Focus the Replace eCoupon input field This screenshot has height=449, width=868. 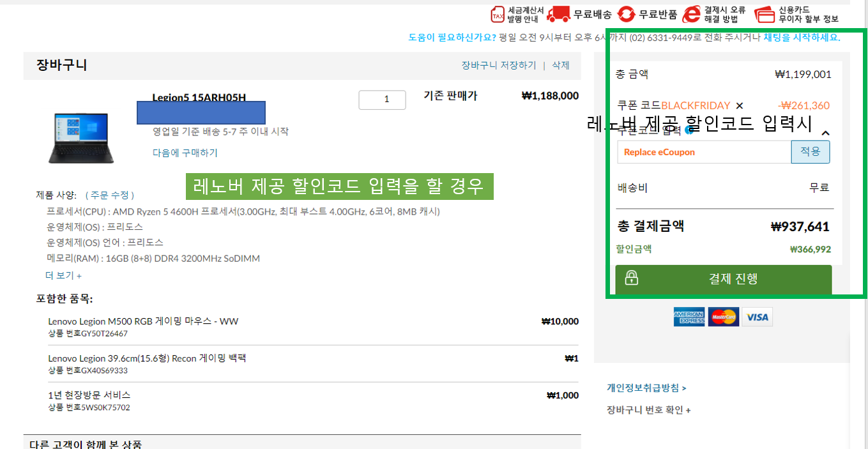click(704, 152)
